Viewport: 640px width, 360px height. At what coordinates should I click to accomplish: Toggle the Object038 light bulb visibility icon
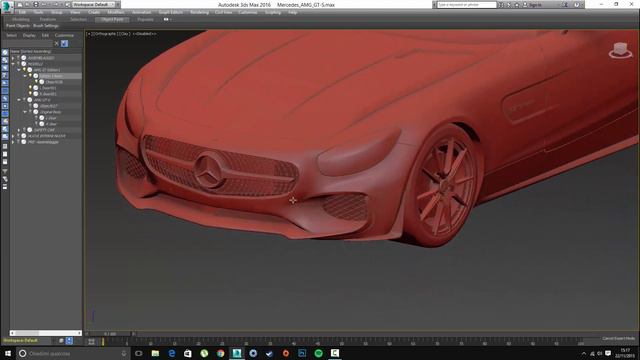[x=36, y=82]
